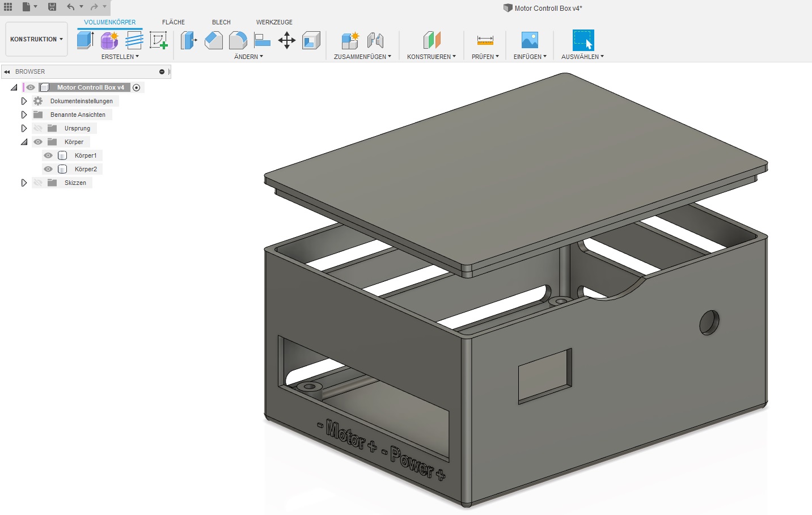
Task: Open the ERSTELLEN dropdown menu
Action: (x=120, y=57)
